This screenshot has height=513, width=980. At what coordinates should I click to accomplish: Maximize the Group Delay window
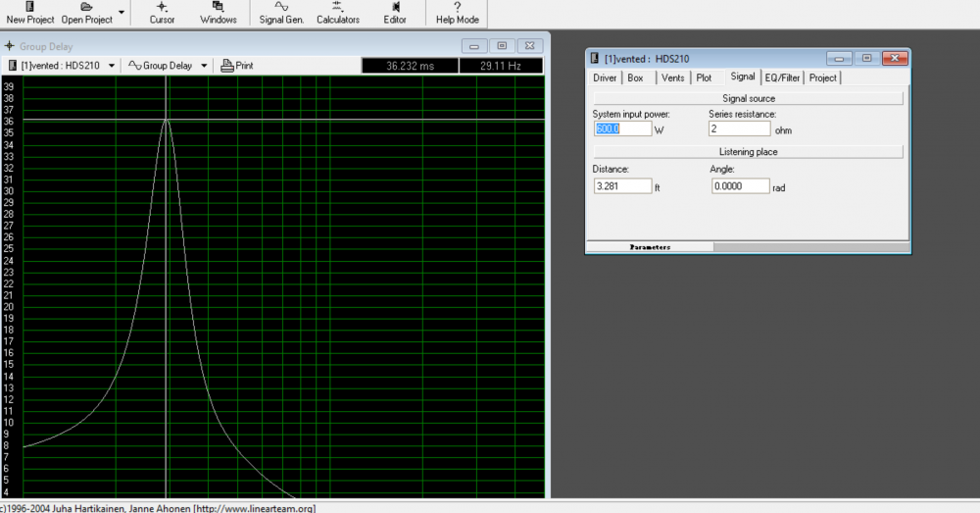coord(502,46)
